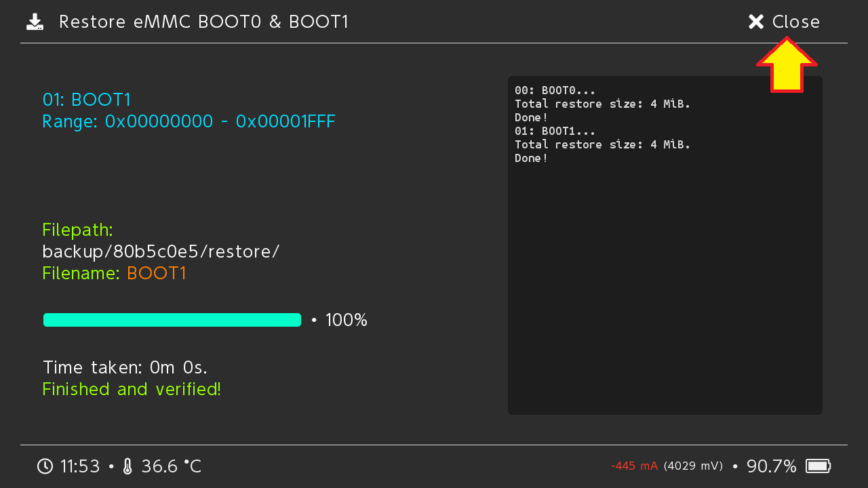Click the red -445 mA current reading
Image resolution: width=868 pixels, height=488 pixels.
(x=634, y=466)
